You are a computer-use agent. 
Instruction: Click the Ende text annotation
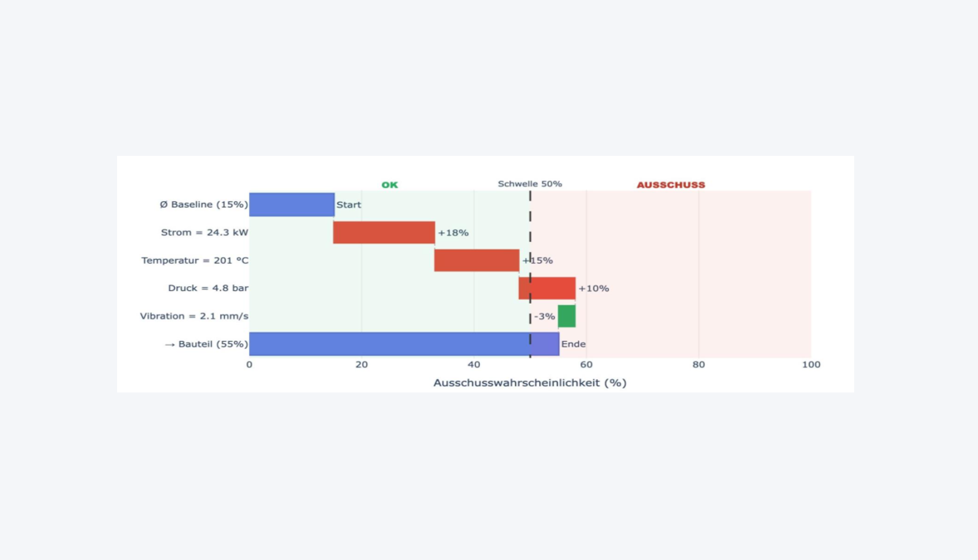click(573, 344)
